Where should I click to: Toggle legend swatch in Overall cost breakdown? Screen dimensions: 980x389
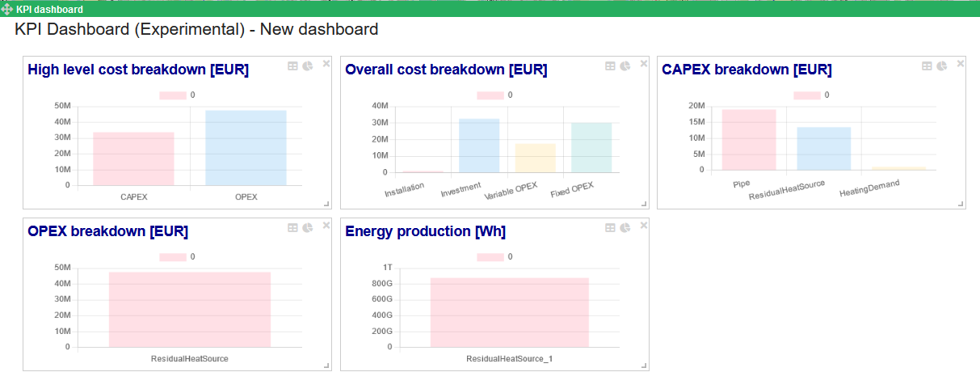tap(490, 95)
